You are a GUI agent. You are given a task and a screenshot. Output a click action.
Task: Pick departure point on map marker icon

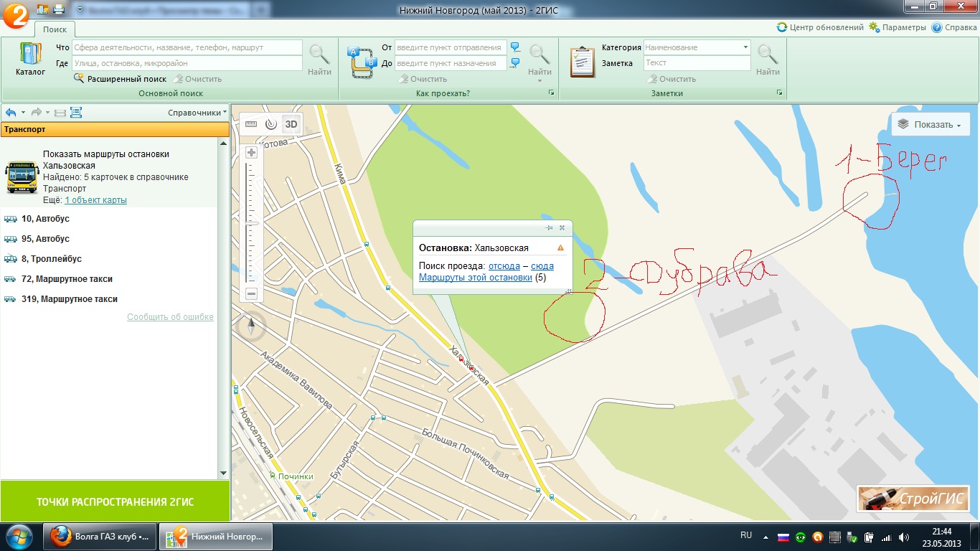(515, 47)
